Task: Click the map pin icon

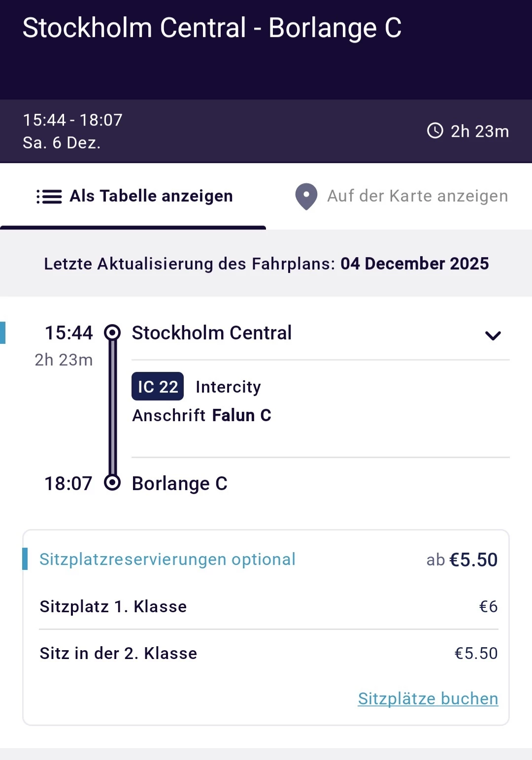Action: tap(306, 197)
